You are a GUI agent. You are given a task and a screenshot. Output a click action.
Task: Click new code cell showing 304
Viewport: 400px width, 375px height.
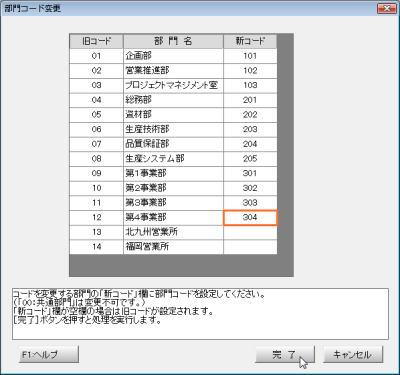point(250,218)
